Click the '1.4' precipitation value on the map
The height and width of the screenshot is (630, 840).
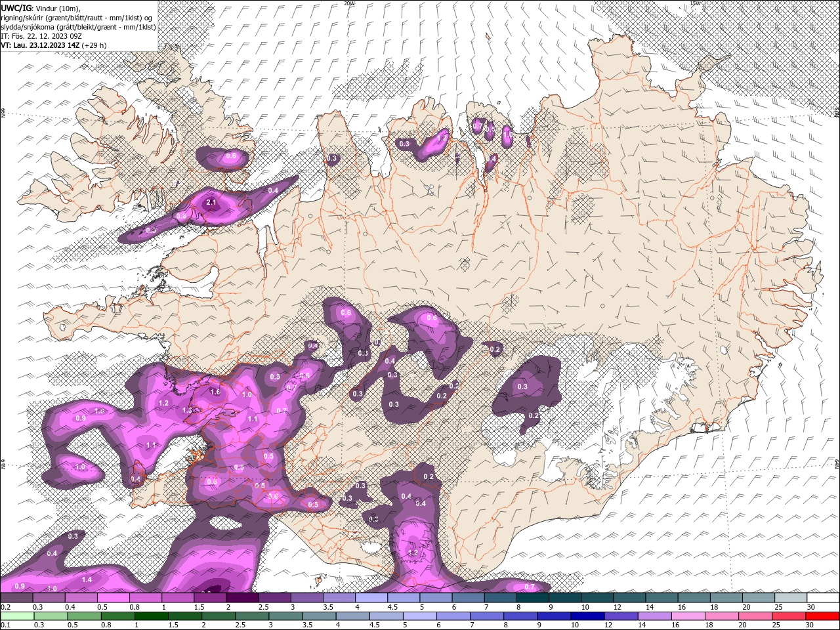click(87, 580)
